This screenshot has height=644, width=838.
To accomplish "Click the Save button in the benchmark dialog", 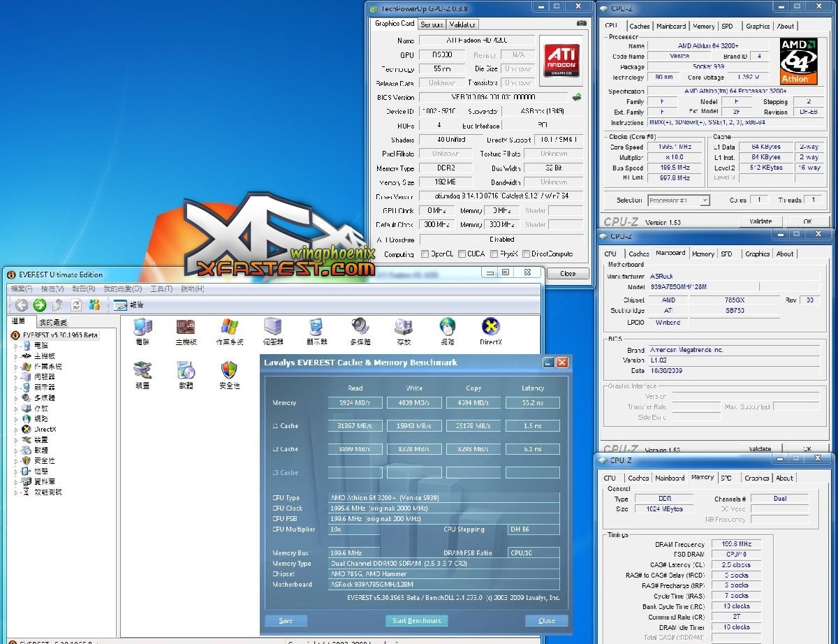I will (x=286, y=620).
